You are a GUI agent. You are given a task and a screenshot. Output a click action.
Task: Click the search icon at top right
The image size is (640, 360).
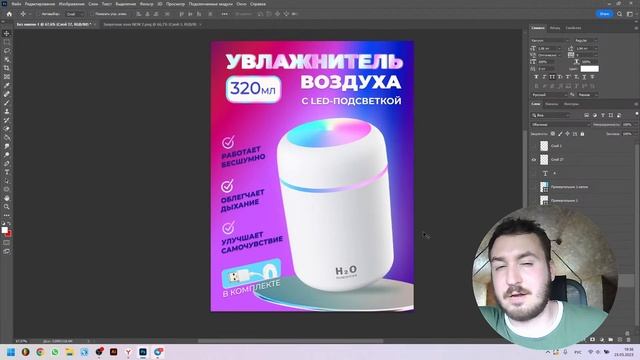coord(620,14)
